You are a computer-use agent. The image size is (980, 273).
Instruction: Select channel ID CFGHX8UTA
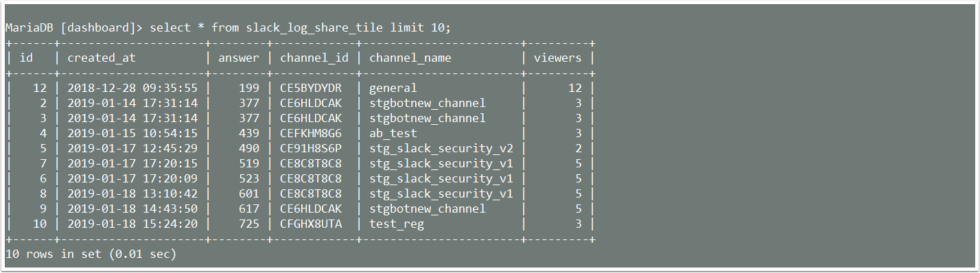click(311, 224)
